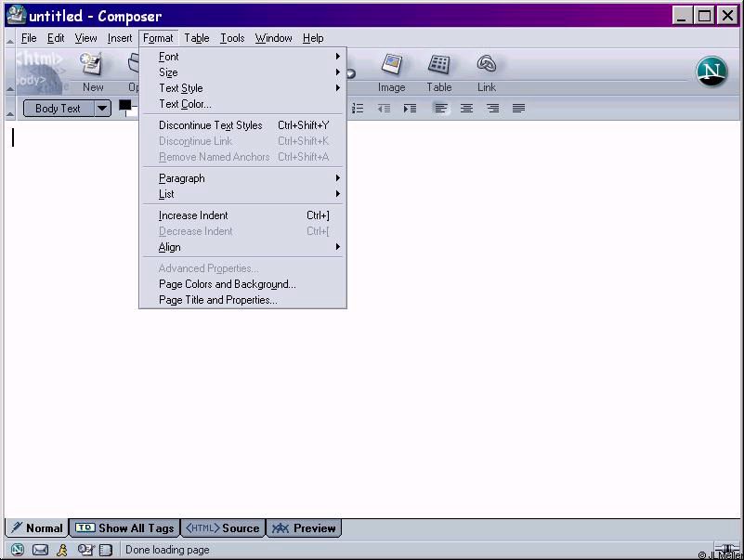Click the indent icon in formatting toolbar
Screen dimensions: 744x560
click(x=410, y=109)
